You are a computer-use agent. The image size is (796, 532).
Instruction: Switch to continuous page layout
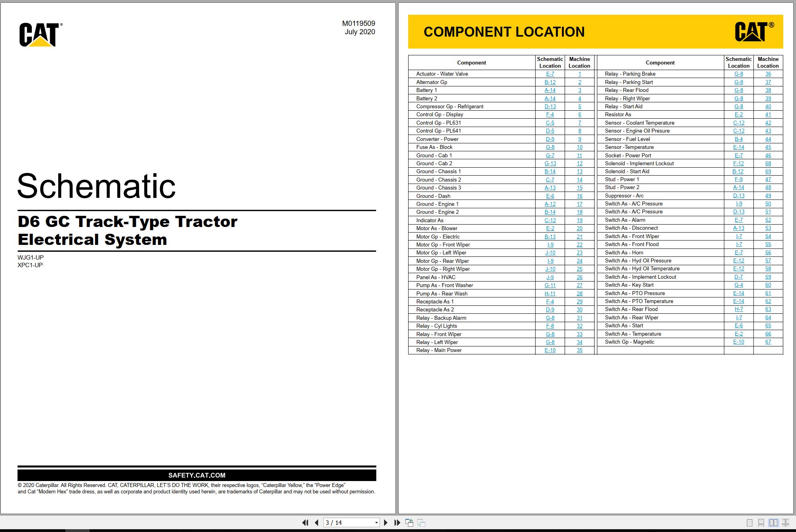[761, 522]
